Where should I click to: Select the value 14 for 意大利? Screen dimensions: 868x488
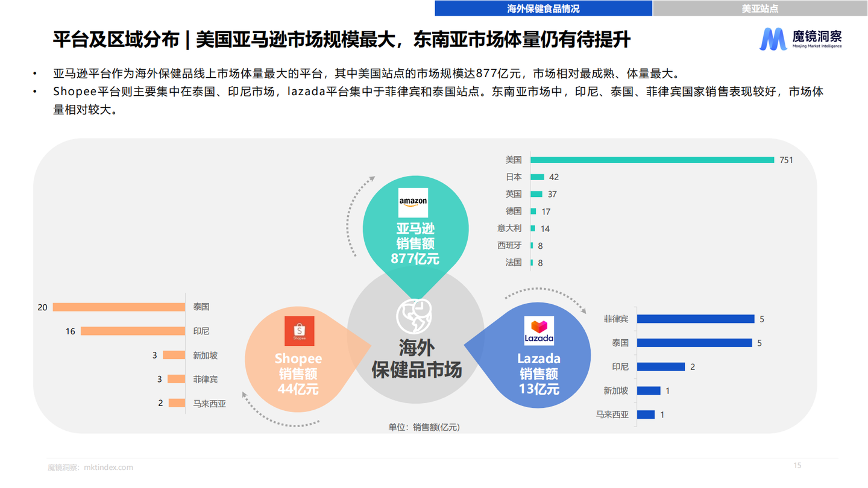545,229
